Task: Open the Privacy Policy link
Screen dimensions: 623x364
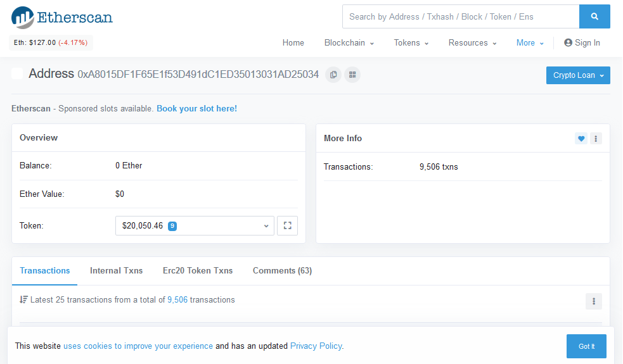Action: 316,346
